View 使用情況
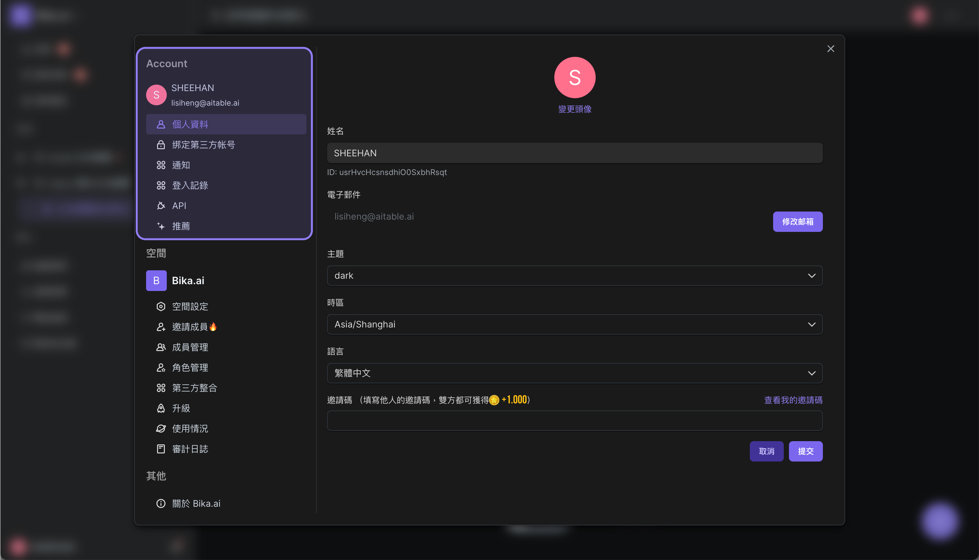Viewport: 979px width, 560px height. [226, 429]
